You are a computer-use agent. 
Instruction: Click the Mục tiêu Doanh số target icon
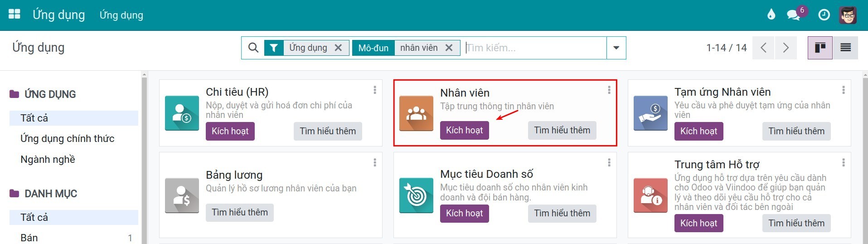[416, 195]
